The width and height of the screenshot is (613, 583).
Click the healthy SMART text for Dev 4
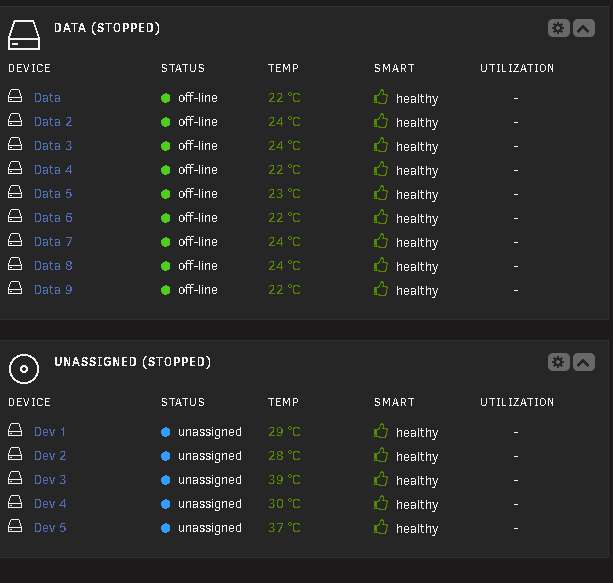417,505
